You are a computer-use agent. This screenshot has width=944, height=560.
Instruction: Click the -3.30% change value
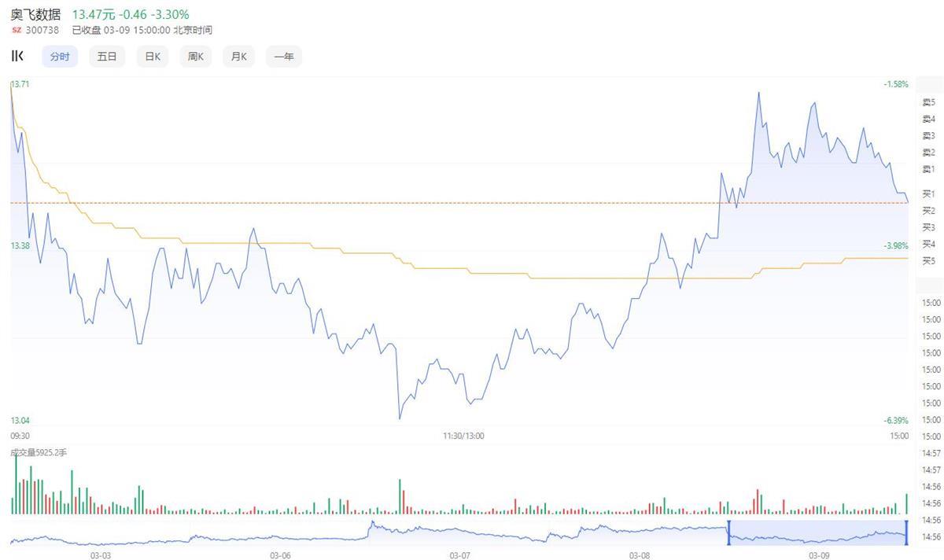169,14
